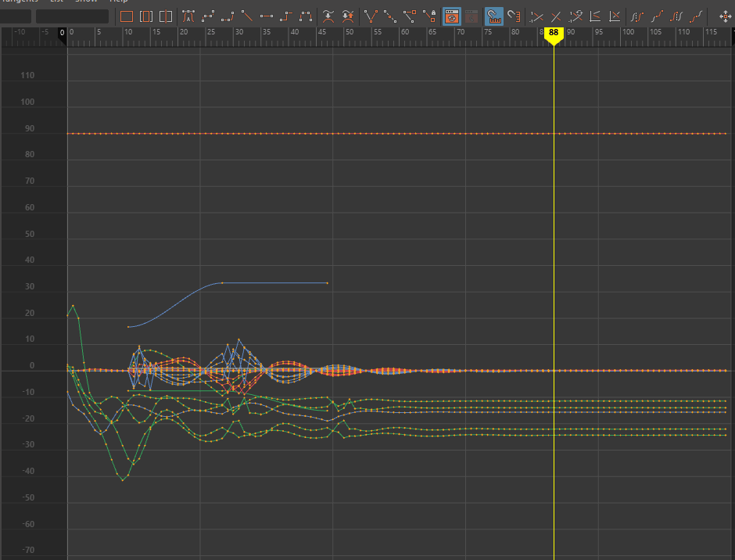Load Graph Editor from selection
Screen dimensions: 735x560
tap(471, 17)
